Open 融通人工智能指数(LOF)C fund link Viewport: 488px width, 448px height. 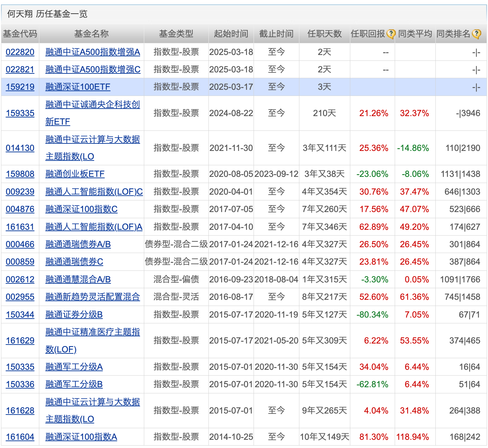pos(94,192)
